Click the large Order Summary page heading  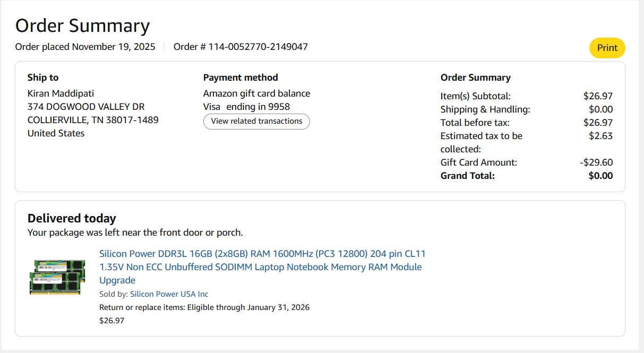82,25
